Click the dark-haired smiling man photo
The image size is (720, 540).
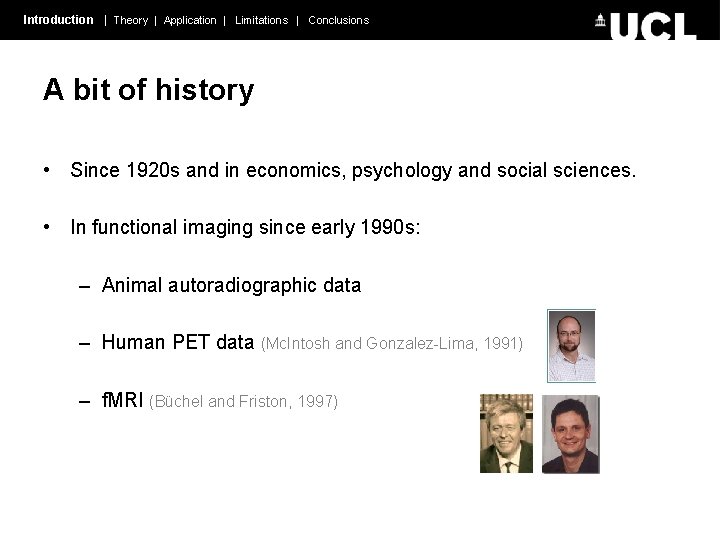tap(571, 434)
